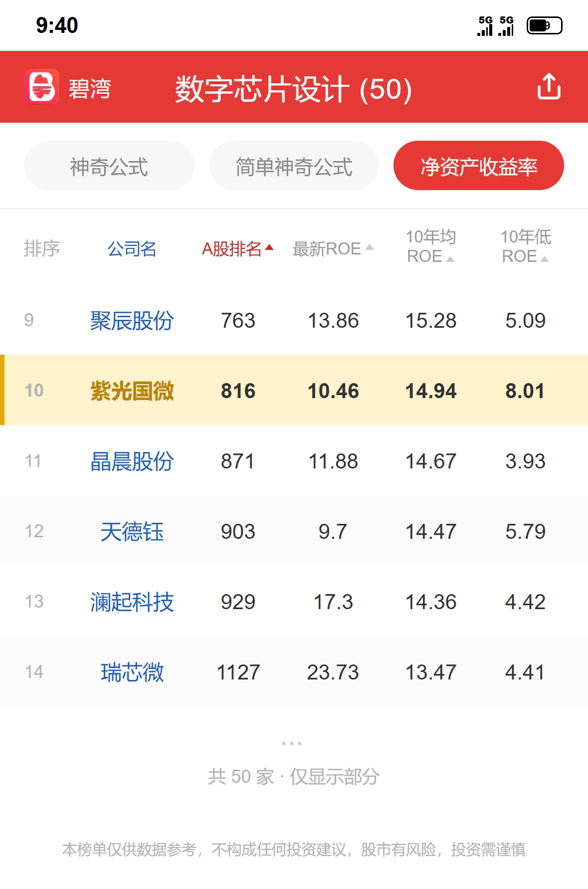Open company 晶晨股份
The height and width of the screenshot is (889, 588).
tap(132, 461)
